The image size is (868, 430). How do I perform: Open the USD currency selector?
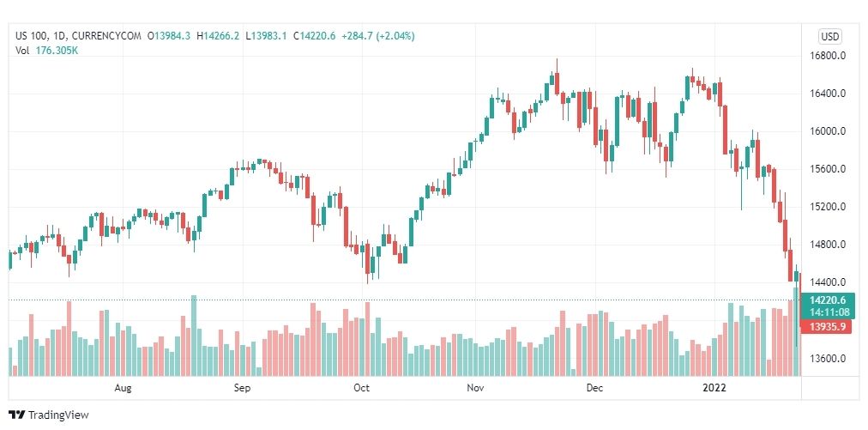(829, 37)
